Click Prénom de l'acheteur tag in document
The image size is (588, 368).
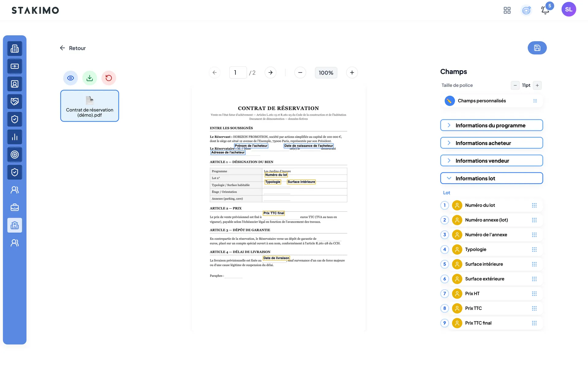pos(251,146)
